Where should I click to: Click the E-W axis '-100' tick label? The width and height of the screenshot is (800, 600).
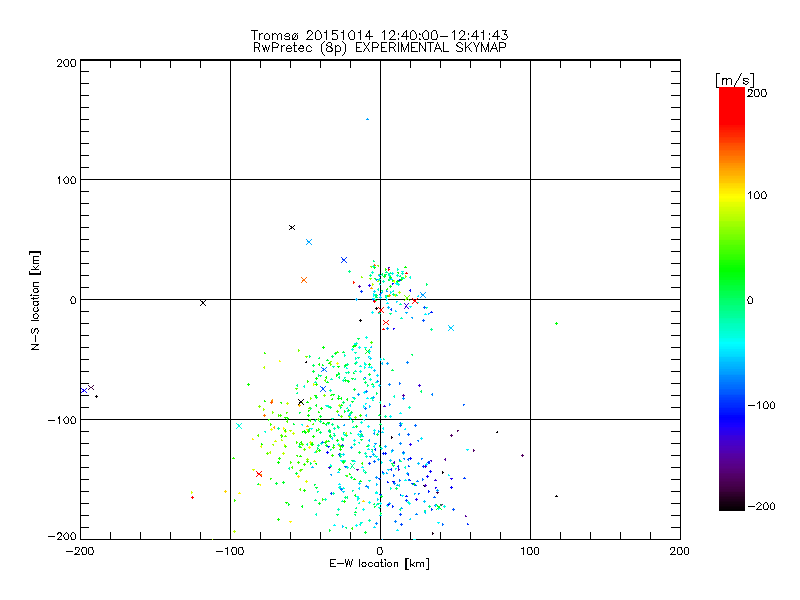[x=230, y=551]
